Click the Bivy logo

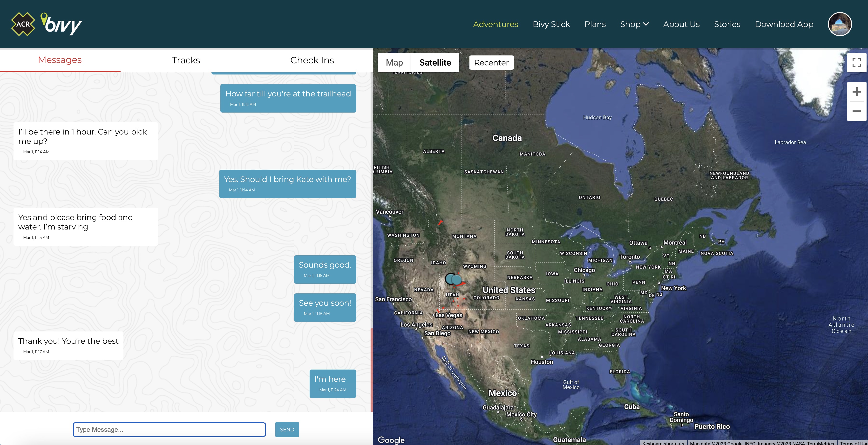click(x=61, y=24)
